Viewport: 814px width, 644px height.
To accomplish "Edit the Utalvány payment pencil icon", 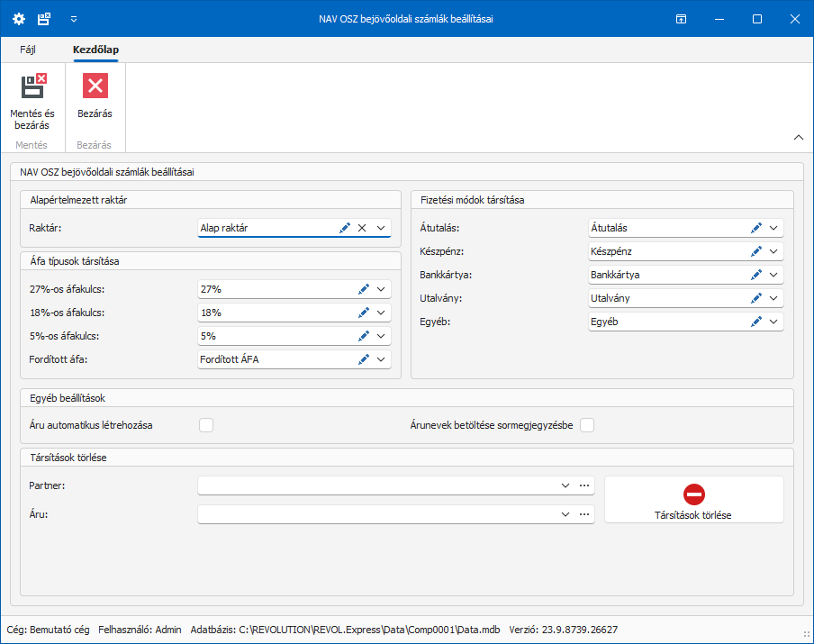I will click(x=756, y=298).
